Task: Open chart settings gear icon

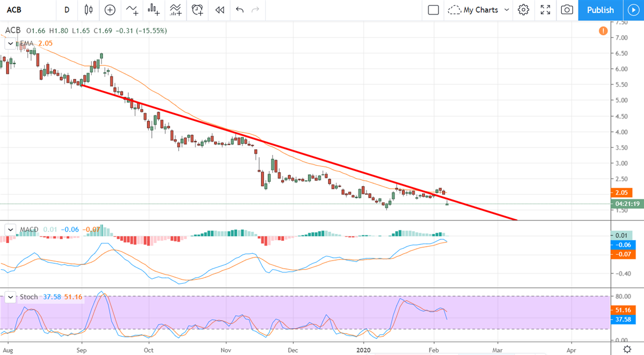Action: [x=524, y=10]
